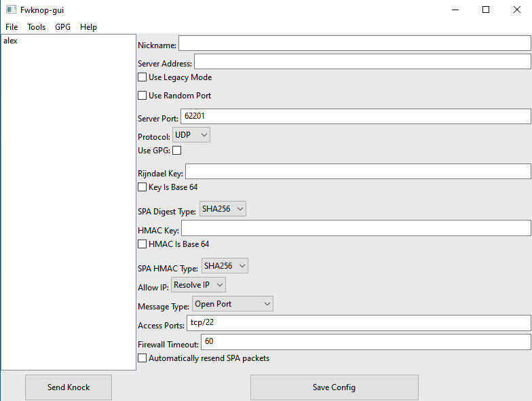Open the Tools menu
Screen dimensions: 532x401
[x=37, y=27]
